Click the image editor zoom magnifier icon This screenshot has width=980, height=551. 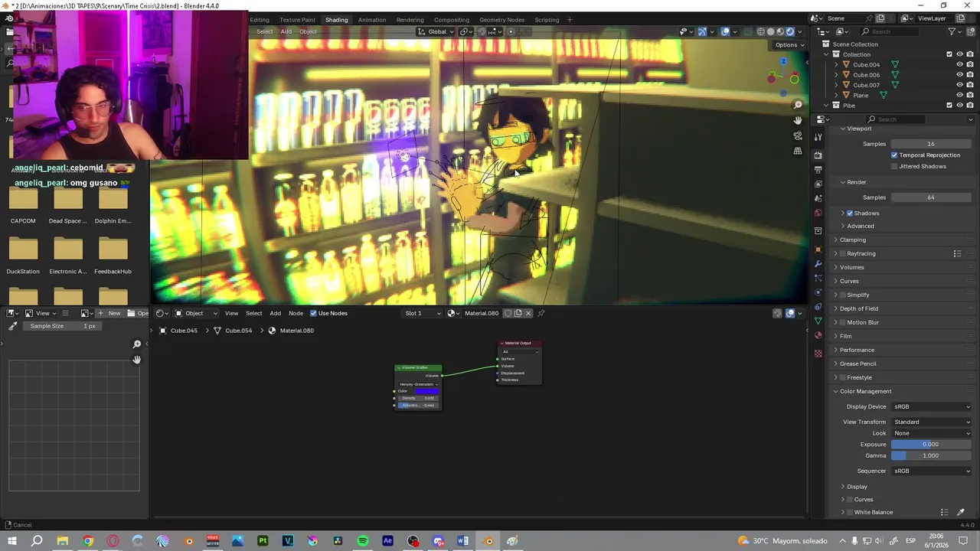pos(137,344)
